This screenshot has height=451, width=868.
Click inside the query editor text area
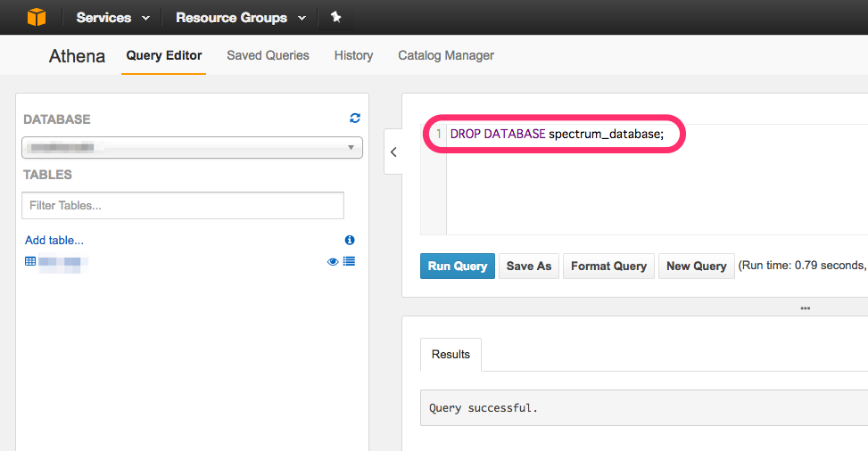pyautogui.click(x=657, y=179)
